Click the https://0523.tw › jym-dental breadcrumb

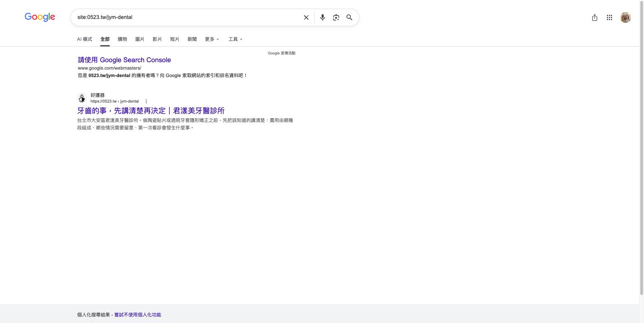coord(114,101)
